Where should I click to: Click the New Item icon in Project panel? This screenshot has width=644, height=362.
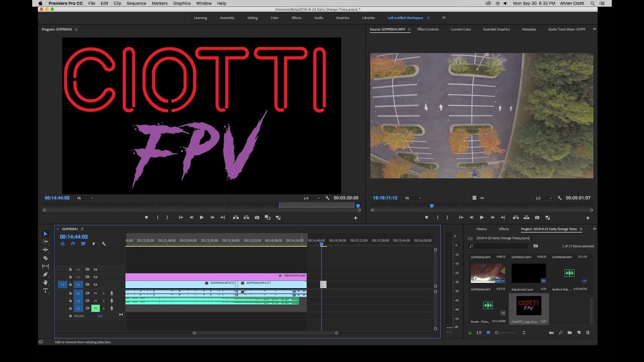(x=579, y=333)
